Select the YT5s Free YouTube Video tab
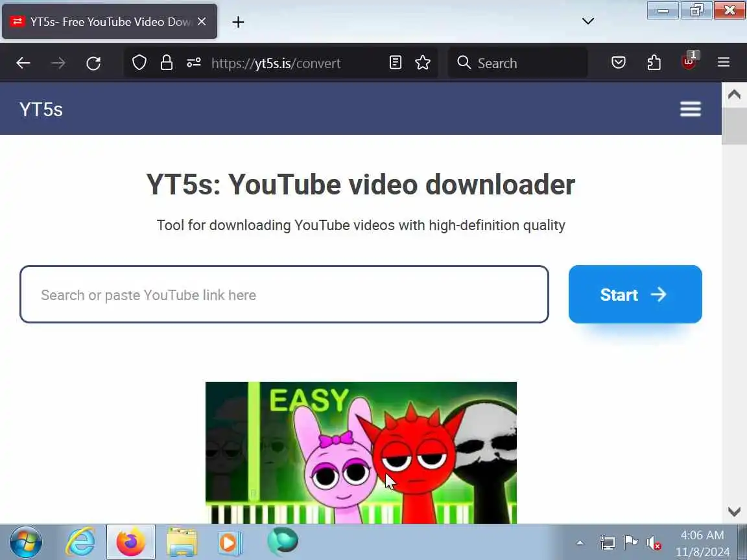 click(x=110, y=21)
